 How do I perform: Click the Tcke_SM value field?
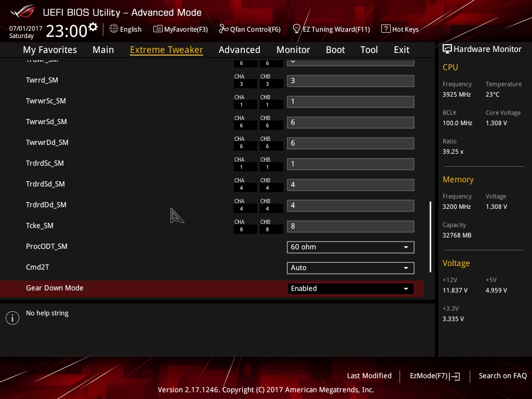351,227
